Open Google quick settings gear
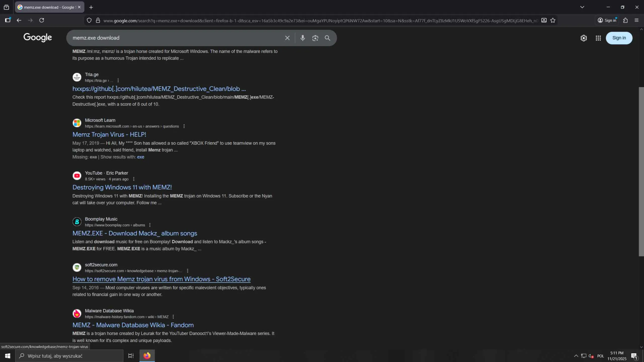Viewport: 644px width, 362px height. point(584,38)
